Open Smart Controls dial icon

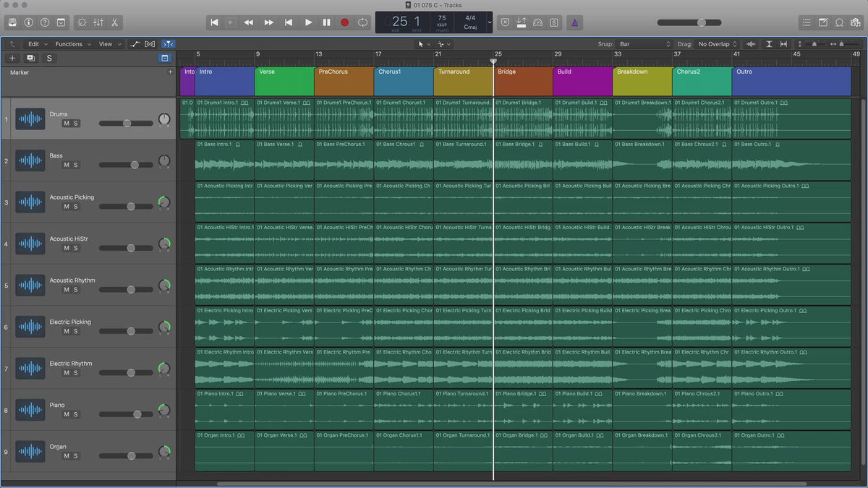click(81, 22)
